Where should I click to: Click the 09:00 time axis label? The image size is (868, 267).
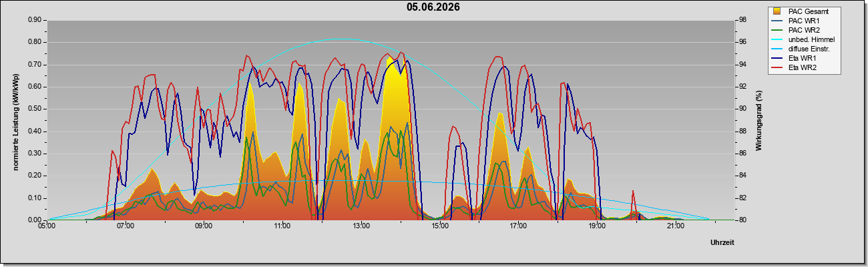click(x=204, y=226)
